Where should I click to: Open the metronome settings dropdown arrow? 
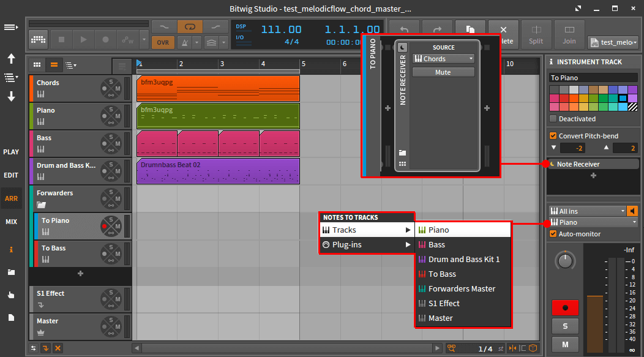coord(197,42)
